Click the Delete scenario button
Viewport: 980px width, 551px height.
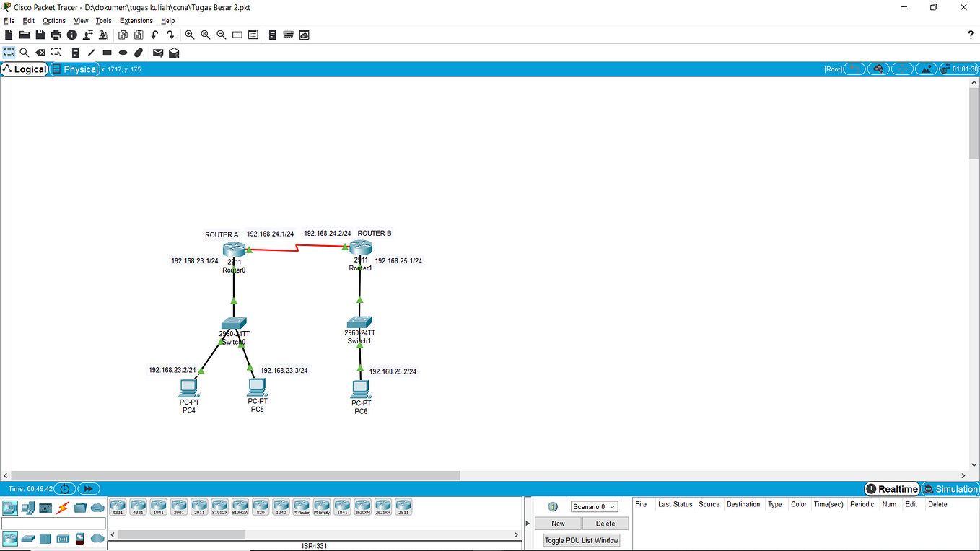605,524
